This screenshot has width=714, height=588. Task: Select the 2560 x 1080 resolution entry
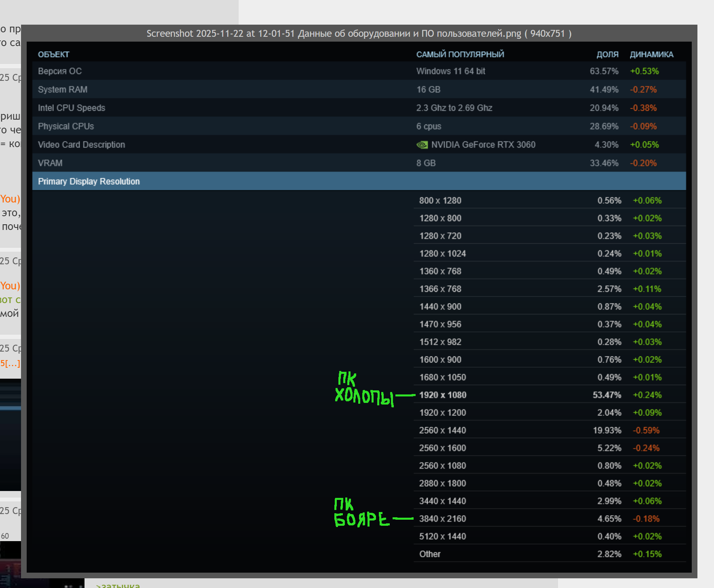[443, 466]
